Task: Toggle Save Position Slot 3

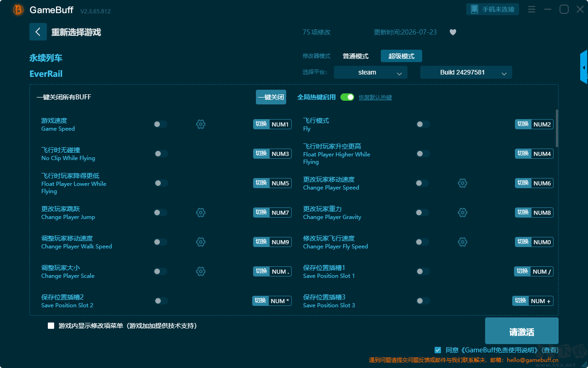Action: tap(423, 301)
